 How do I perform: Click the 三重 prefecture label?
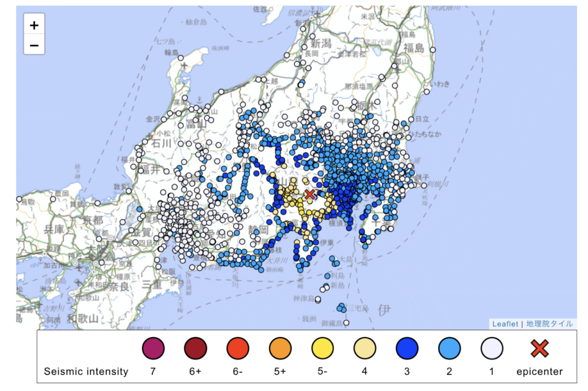(x=151, y=285)
